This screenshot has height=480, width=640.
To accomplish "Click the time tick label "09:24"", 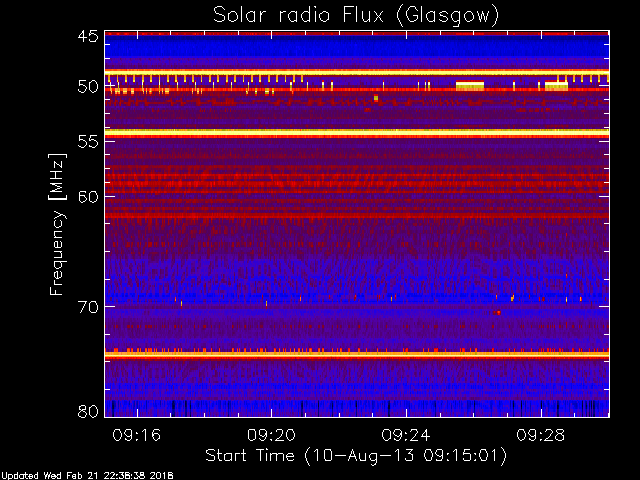I will tap(406, 435).
